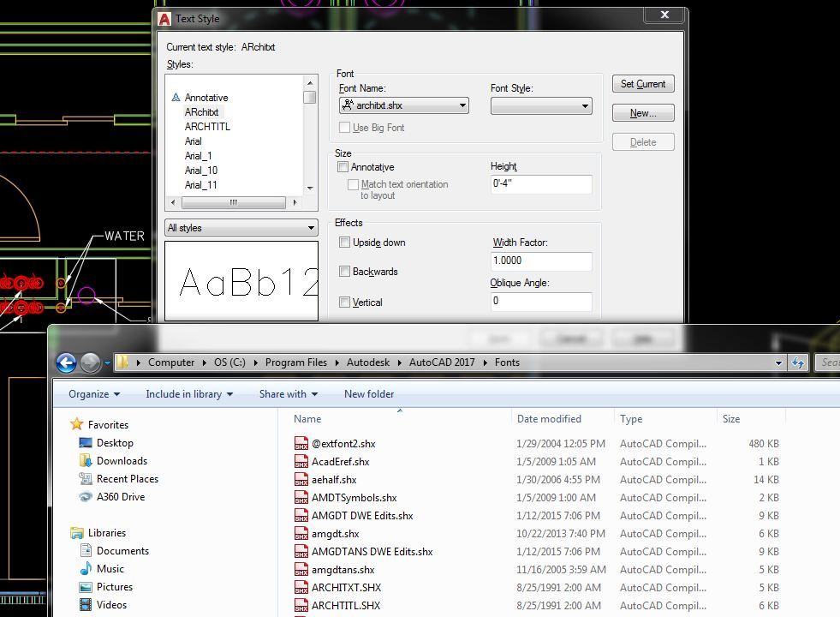
Task: Click the styles list scroll down arrow
Action: point(310,189)
